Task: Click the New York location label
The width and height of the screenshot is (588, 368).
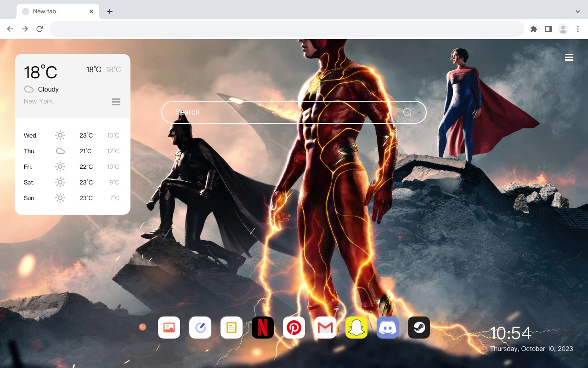Action: tap(38, 101)
